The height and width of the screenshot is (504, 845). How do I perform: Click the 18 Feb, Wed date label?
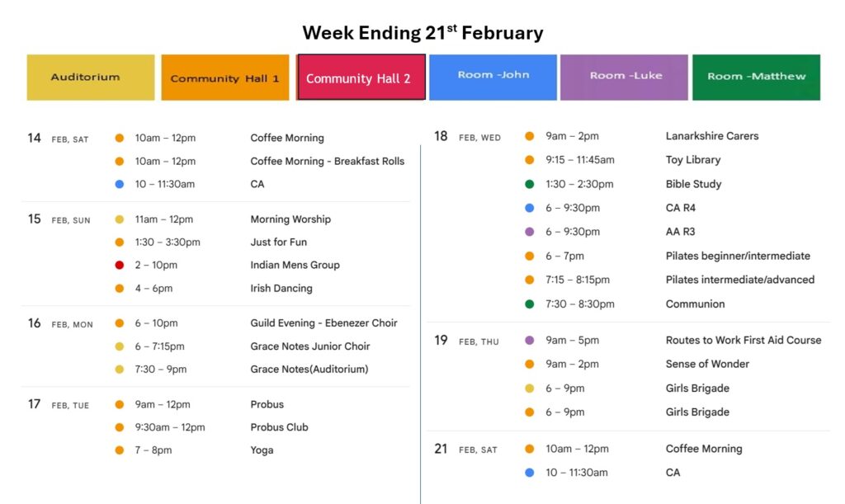coord(468,137)
